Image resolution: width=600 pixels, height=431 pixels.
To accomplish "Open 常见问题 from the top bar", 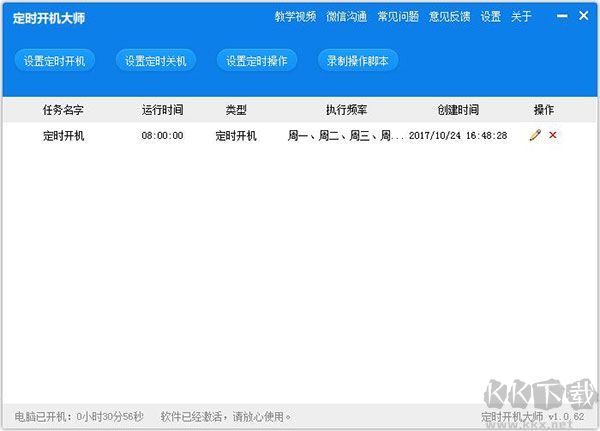I will (x=397, y=17).
